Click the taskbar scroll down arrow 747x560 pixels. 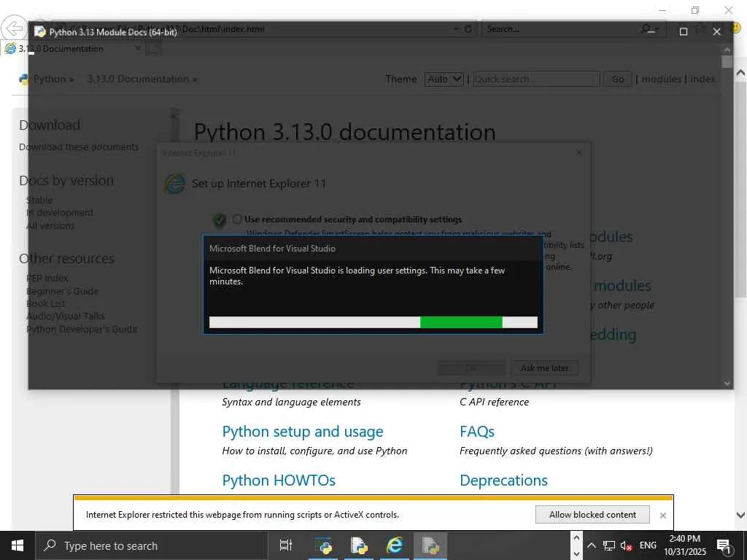click(576, 553)
